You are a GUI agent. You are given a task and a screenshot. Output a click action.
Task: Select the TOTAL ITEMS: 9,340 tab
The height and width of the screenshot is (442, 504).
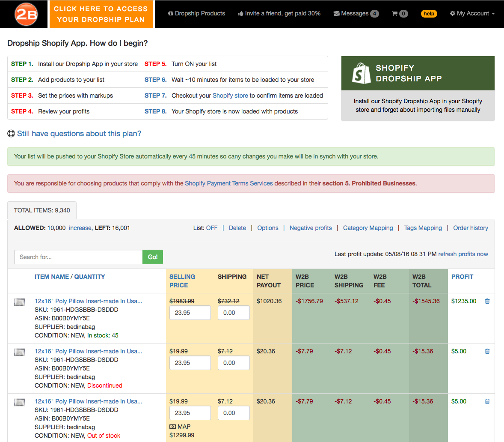42,210
